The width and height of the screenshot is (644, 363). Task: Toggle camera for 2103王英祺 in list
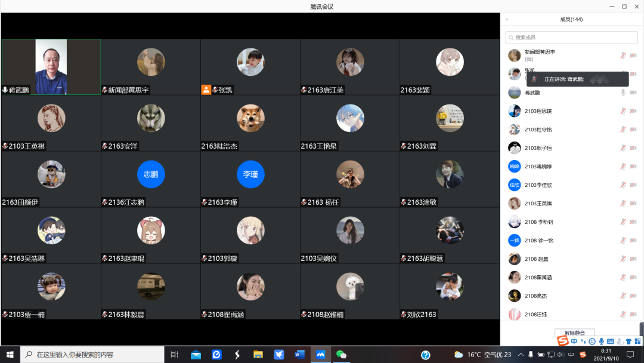(x=633, y=204)
